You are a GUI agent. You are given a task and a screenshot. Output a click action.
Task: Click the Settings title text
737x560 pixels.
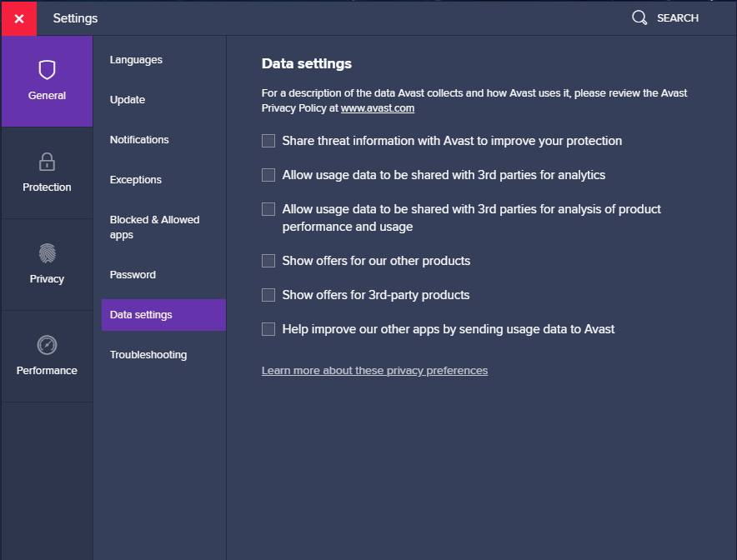pos(75,18)
